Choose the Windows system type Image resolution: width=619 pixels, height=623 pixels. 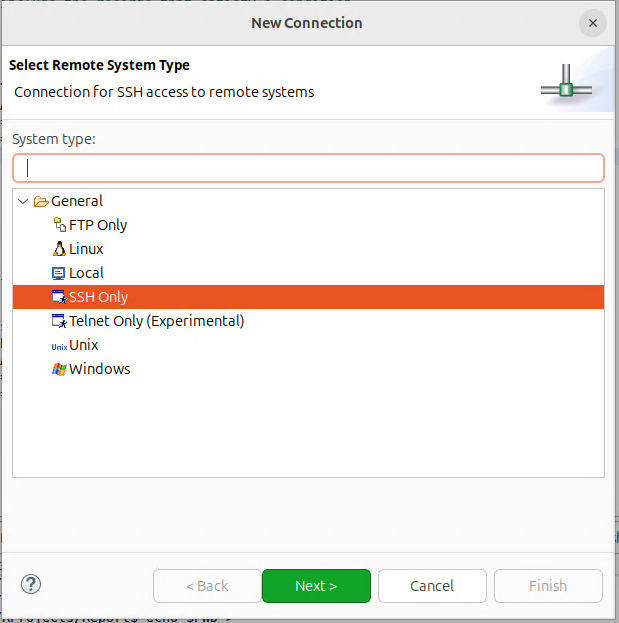click(x=99, y=369)
